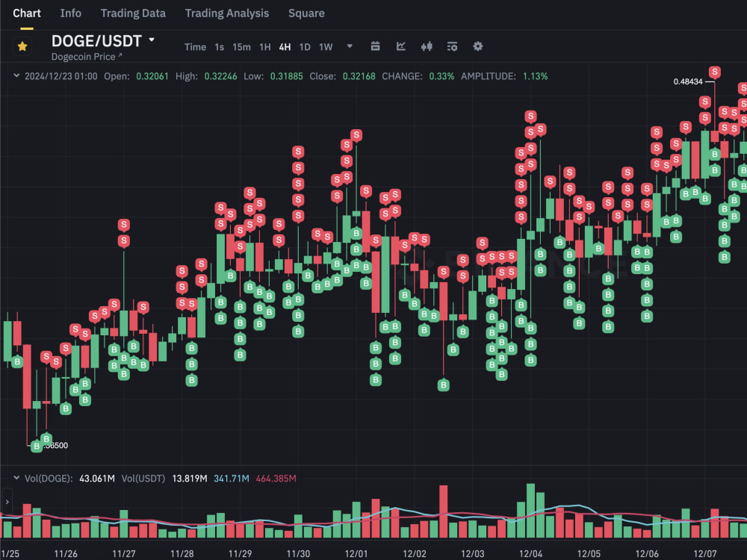Open the Square tab

click(x=306, y=13)
